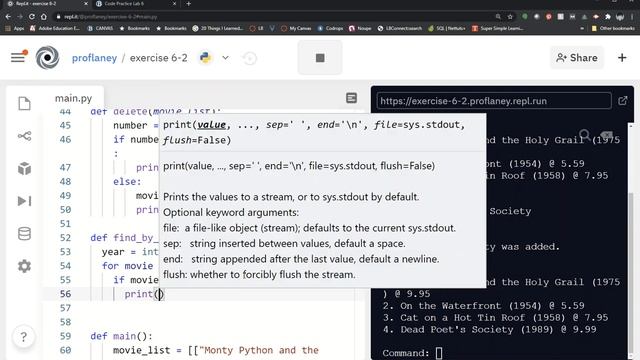Click 'else:' on line 48
The image size is (640, 360).
tap(127, 181)
